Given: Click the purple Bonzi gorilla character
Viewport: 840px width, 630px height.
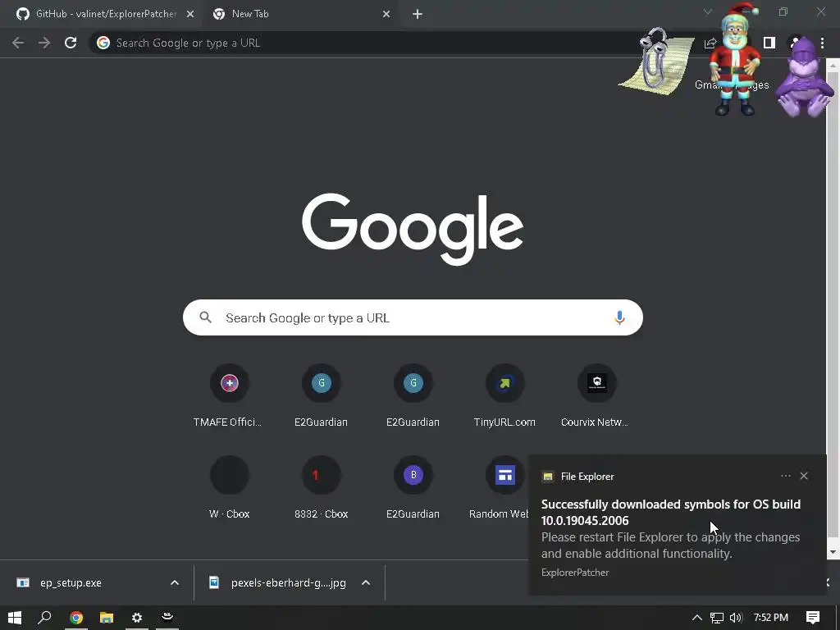Looking at the screenshot, I should coord(805,78).
